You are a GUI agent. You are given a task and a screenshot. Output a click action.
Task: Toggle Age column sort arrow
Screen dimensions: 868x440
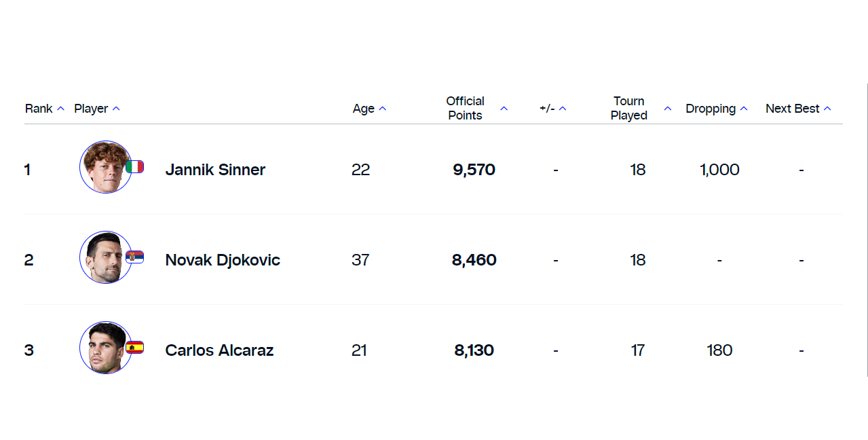point(382,109)
